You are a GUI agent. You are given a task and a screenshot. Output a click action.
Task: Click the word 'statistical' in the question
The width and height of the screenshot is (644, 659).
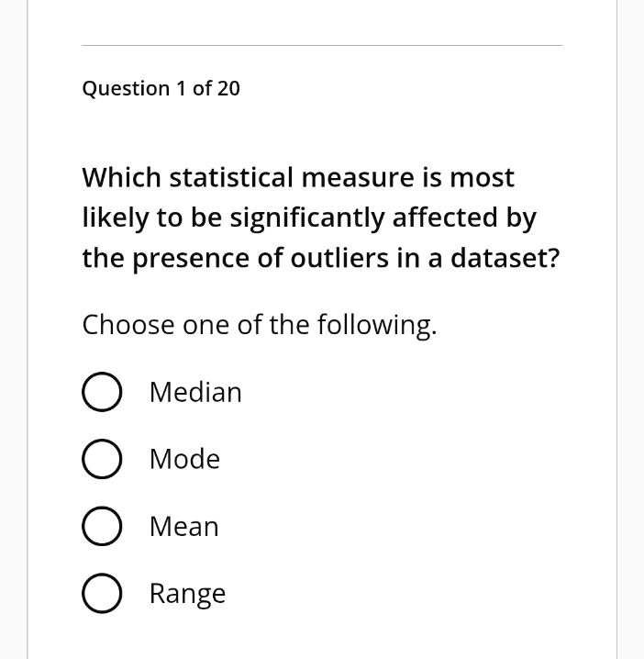[x=229, y=177]
